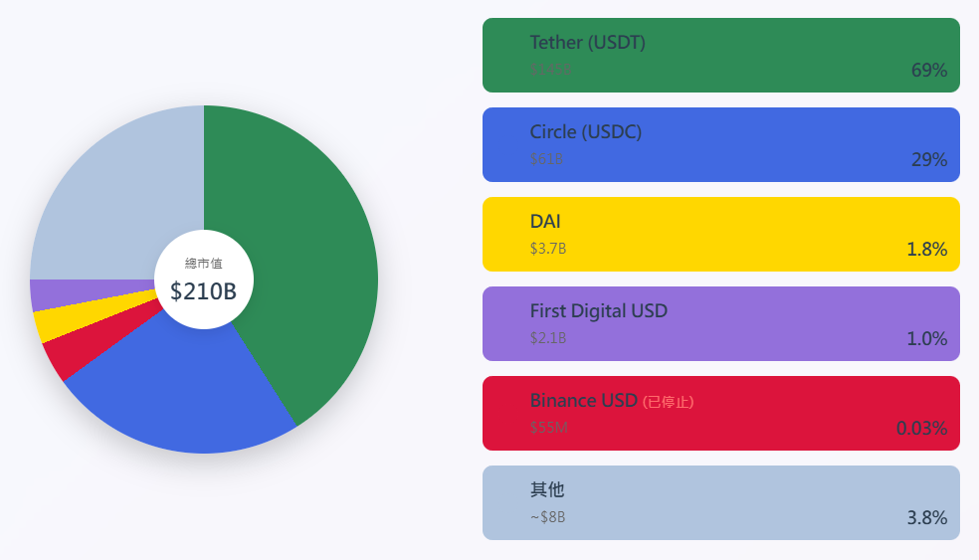Click the Binance USD card title
979x560 pixels.
click(583, 401)
